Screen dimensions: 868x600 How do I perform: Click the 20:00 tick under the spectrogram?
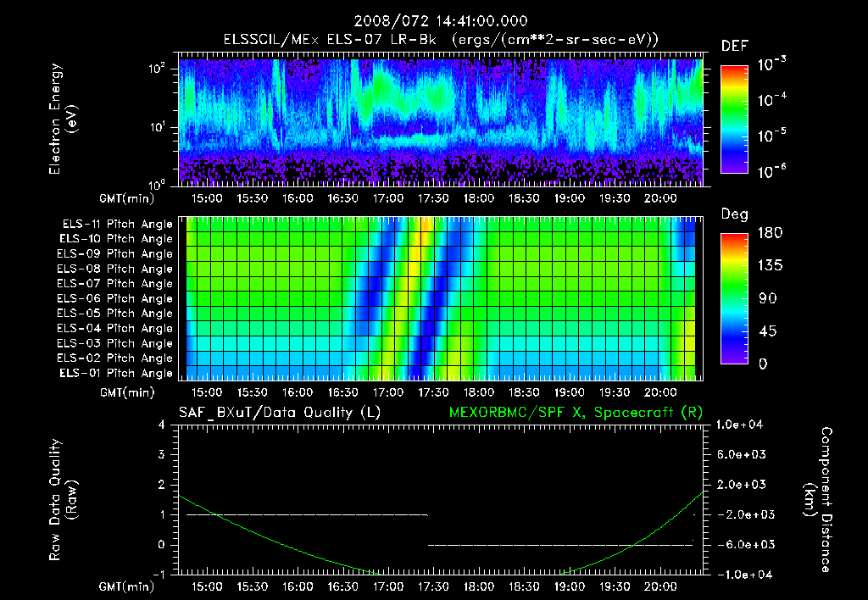[659, 198]
